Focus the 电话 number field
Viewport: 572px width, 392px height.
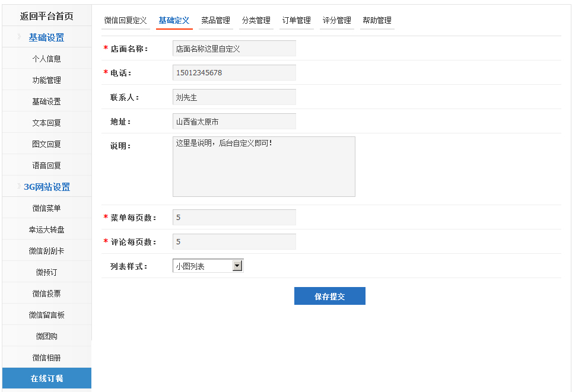(234, 73)
